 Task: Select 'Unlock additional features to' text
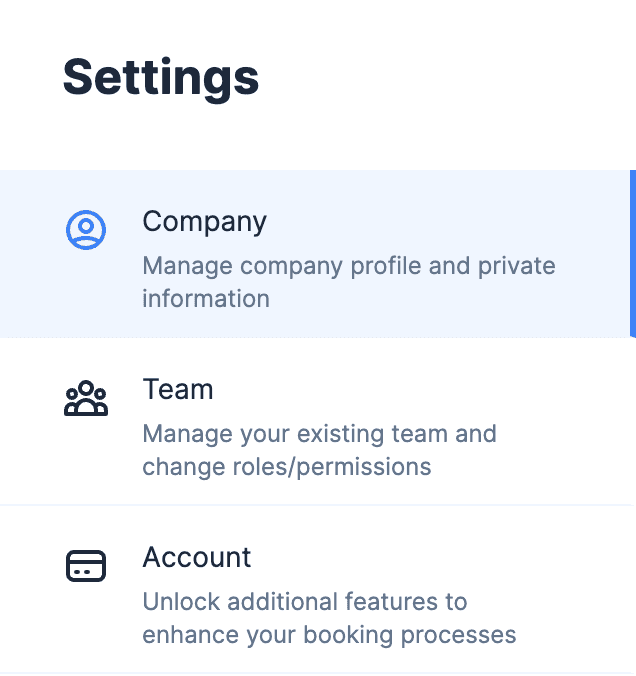click(x=305, y=601)
